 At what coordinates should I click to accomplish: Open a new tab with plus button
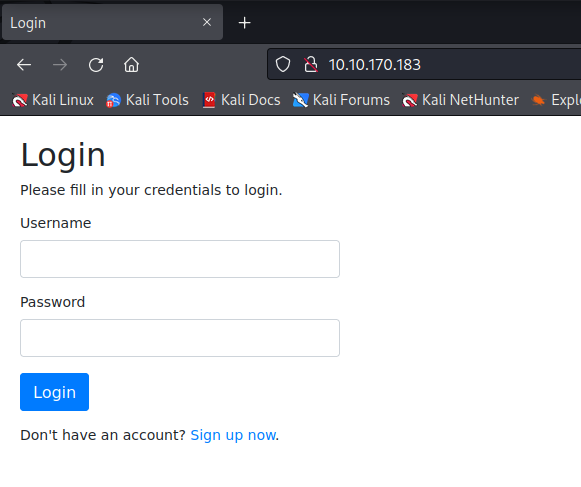244,23
